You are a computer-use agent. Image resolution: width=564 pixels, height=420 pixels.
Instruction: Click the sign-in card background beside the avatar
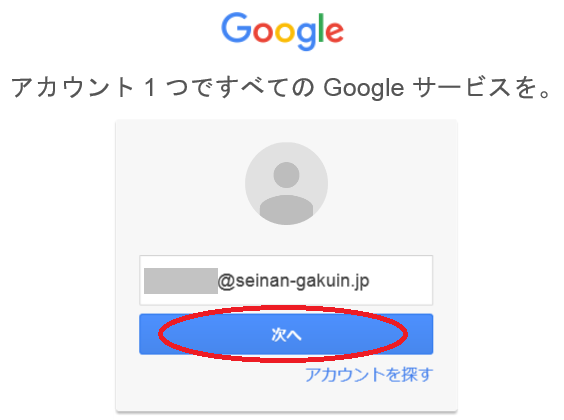click(x=180, y=183)
